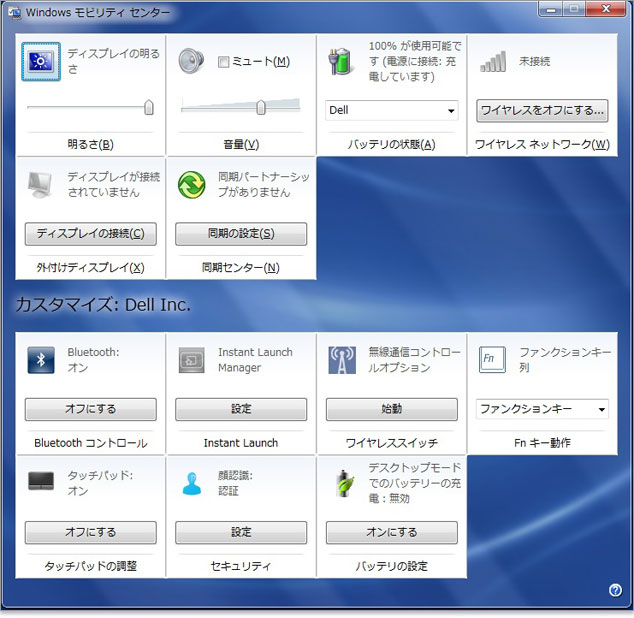Turn off Bluetooth with オフにする button
634x618 pixels.
coord(91,409)
